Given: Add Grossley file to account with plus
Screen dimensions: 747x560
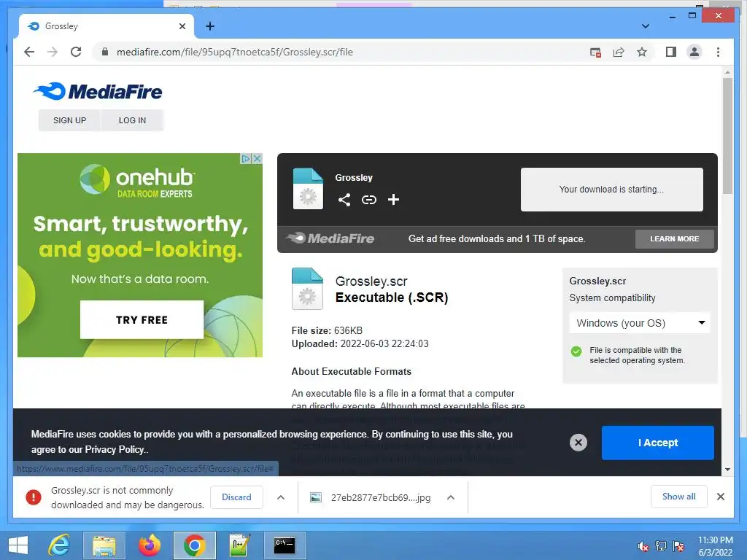Looking at the screenshot, I should coord(393,200).
